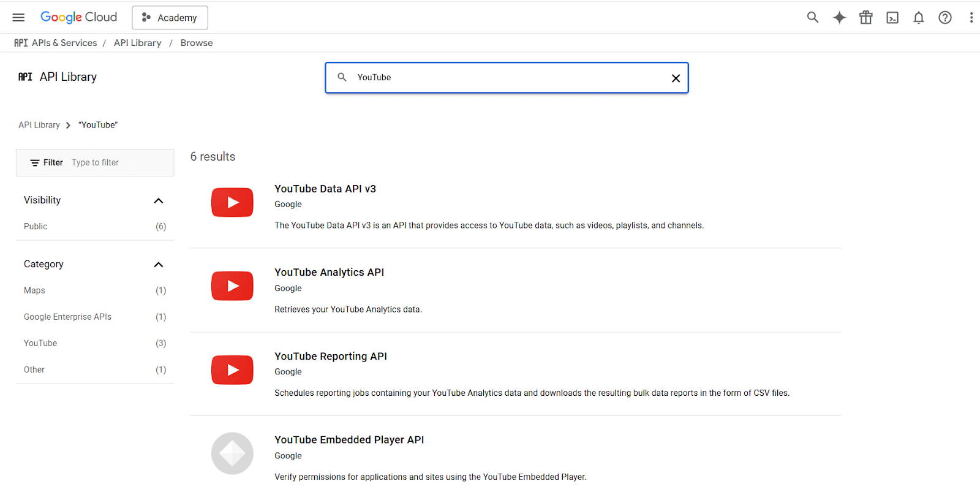
Task: Click the Visibility section heading
Action: pyautogui.click(x=42, y=200)
